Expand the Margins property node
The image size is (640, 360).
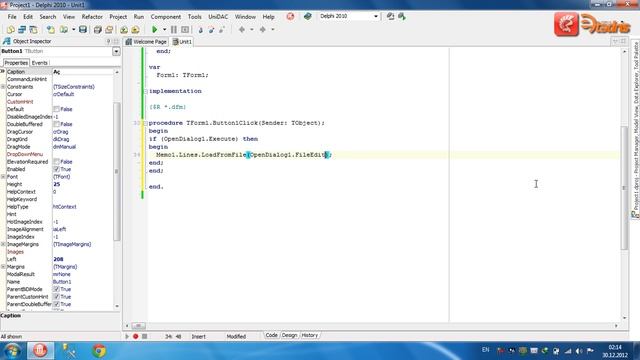(x=3, y=267)
